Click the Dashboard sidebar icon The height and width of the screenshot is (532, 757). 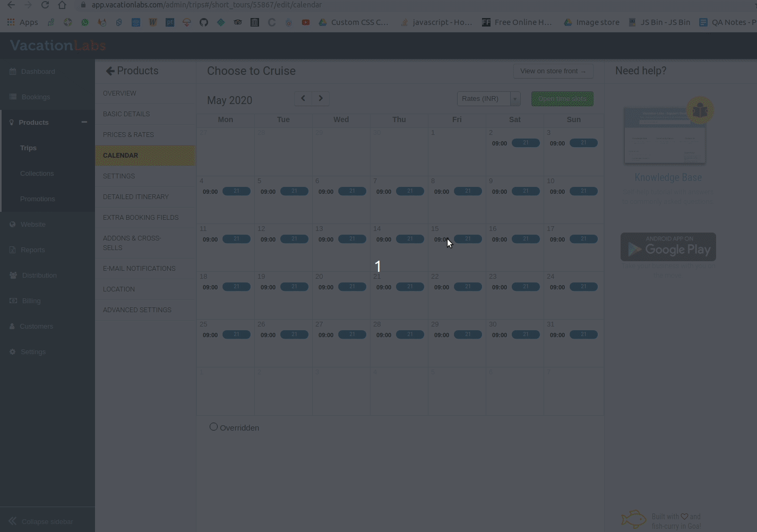click(x=13, y=72)
